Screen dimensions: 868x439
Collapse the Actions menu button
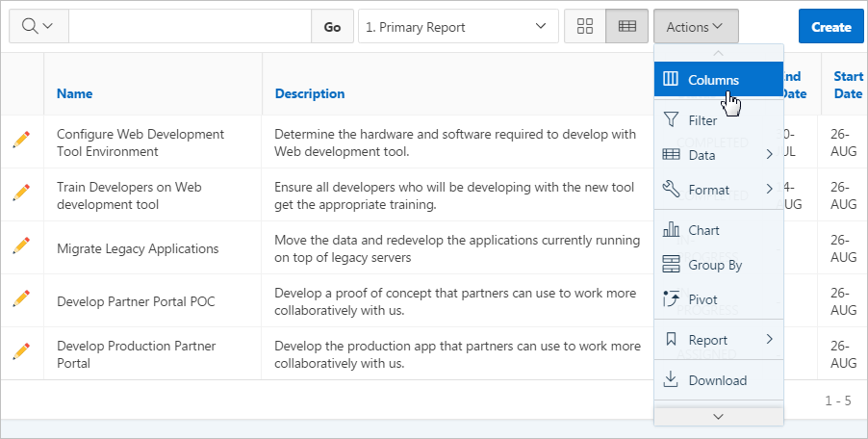coord(695,27)
